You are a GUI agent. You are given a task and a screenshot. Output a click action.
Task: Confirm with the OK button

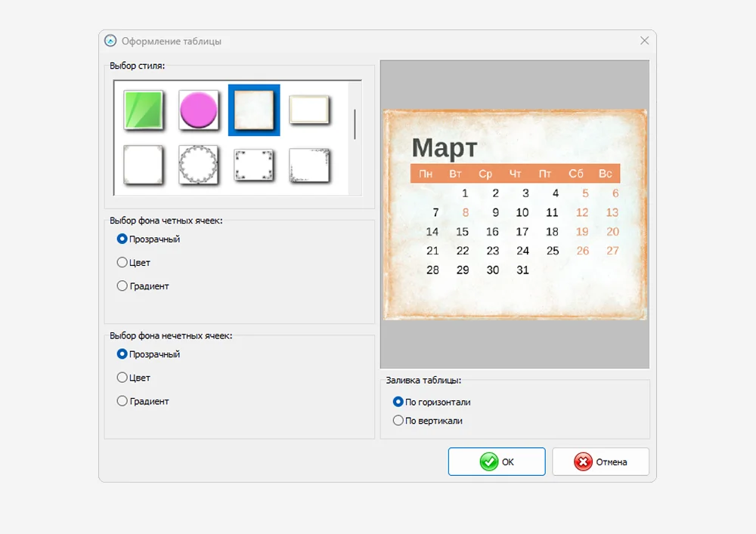pos(497,461)
